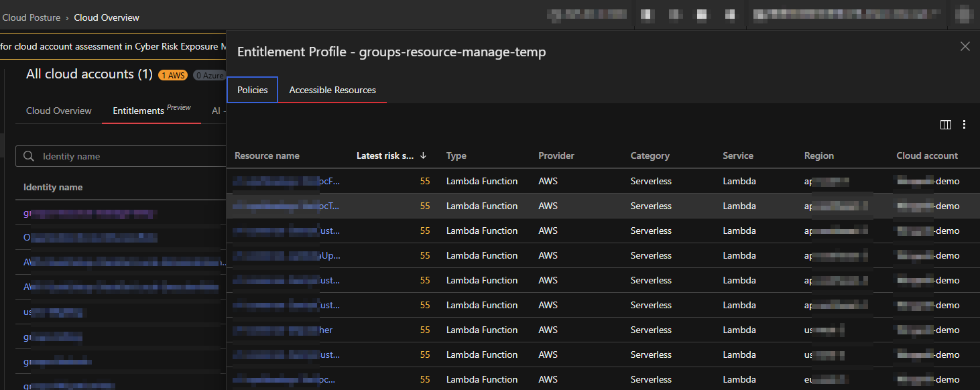
Task: Click the Cloud account column header
Action: pos(926,155)
